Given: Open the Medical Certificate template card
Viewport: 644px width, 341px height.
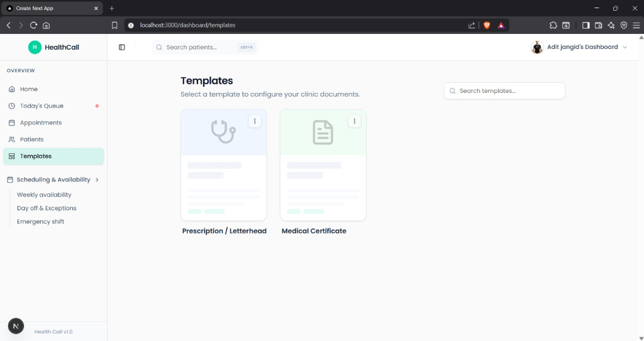Looking at the screenshot, I should point(323,165).
